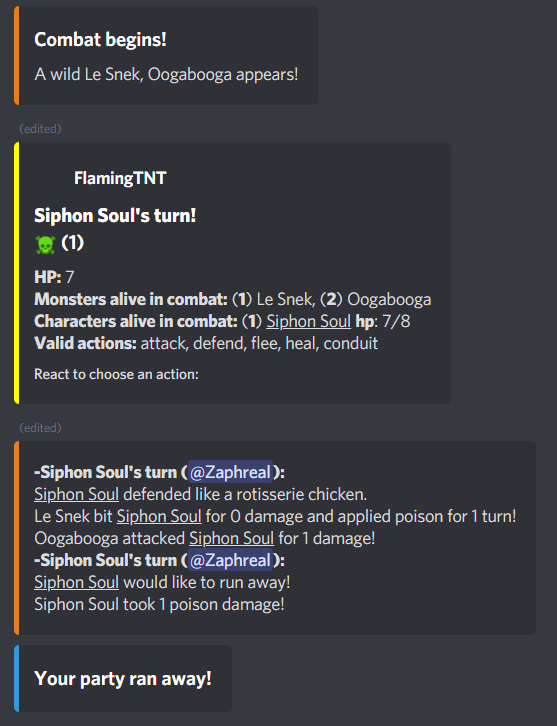Click the 'Siphon Soul's turn!' embed heading
Image resolution: width=557 pixels, height=726 pixels.
coord(115,216)
